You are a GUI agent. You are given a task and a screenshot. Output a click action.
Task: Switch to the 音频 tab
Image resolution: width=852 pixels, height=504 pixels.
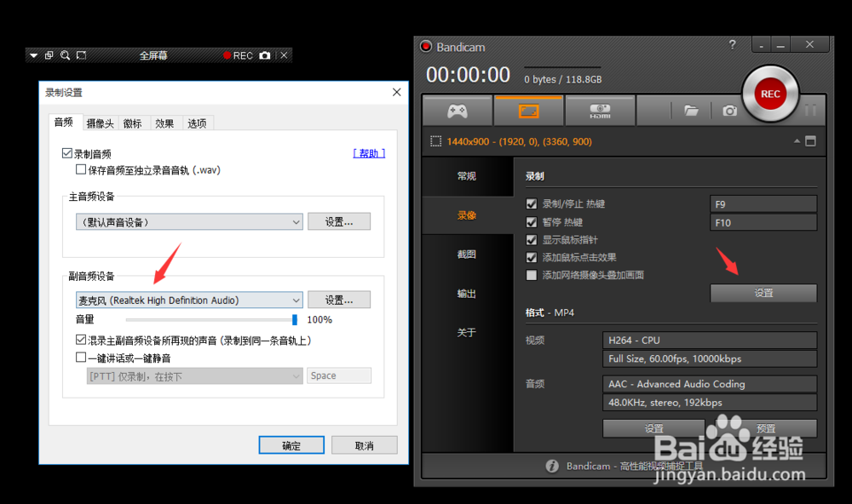click(64, 123)
